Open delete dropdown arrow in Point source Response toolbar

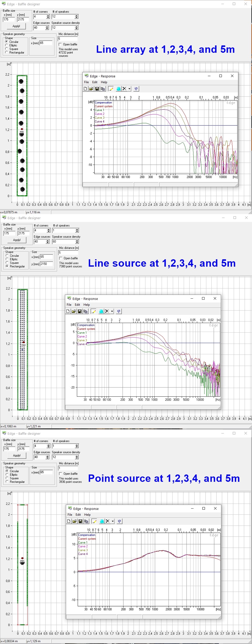point(113,521)
